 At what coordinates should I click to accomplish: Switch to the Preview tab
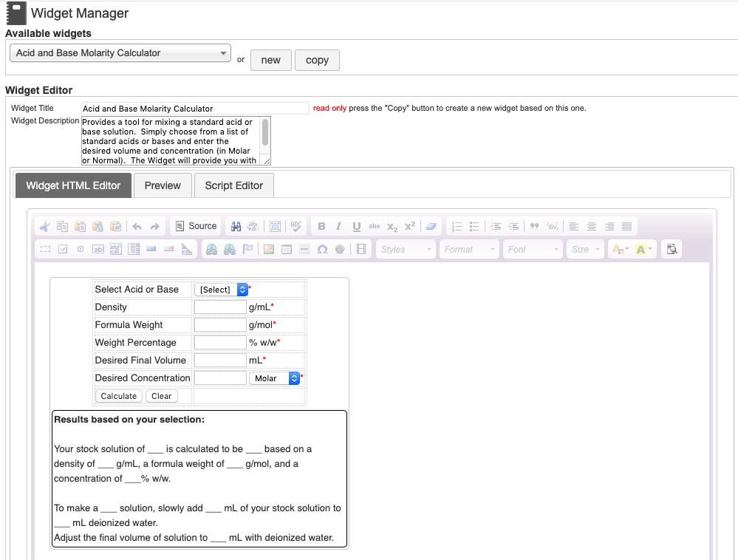coord(163,185)
